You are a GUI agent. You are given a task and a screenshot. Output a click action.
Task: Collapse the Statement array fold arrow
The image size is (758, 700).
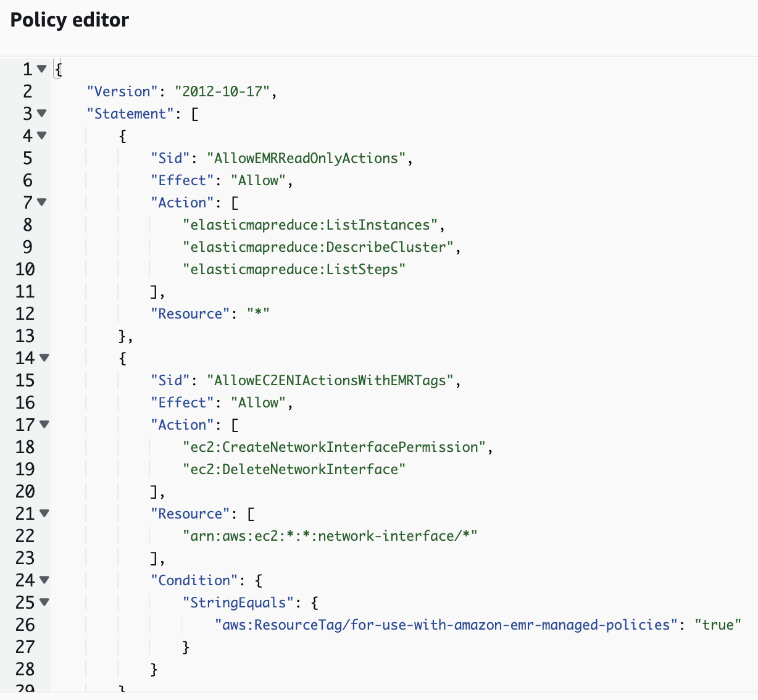pos(42,114)
